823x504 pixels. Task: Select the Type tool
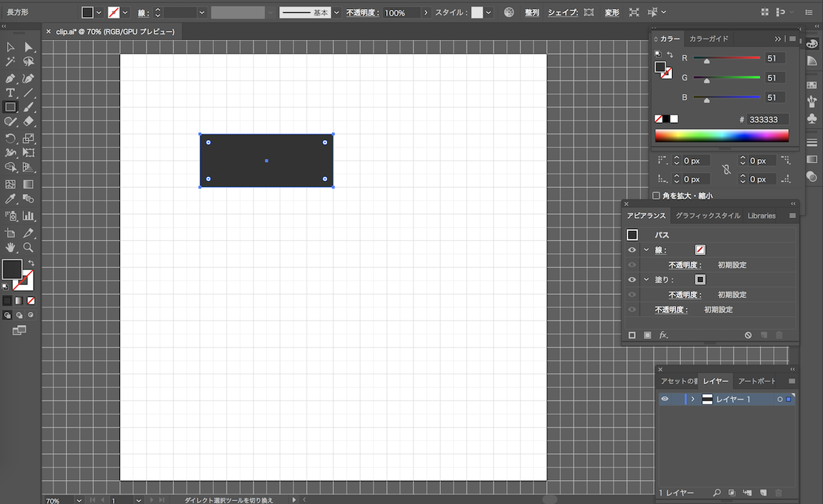(10, 93)
